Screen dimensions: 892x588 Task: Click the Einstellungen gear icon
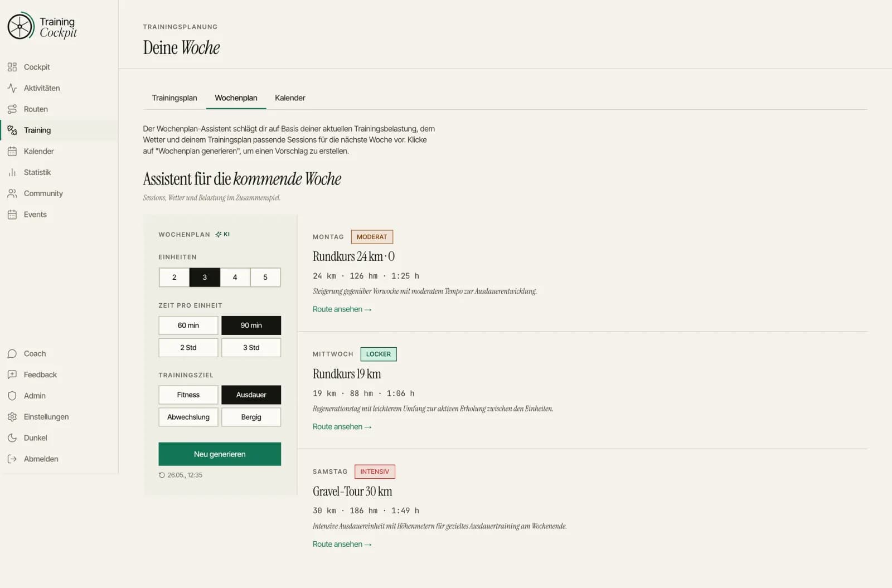tap(12, 417)
